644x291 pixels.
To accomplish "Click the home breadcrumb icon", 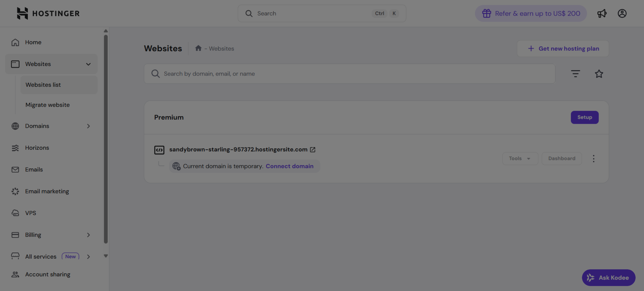I will tap(198, 48).
